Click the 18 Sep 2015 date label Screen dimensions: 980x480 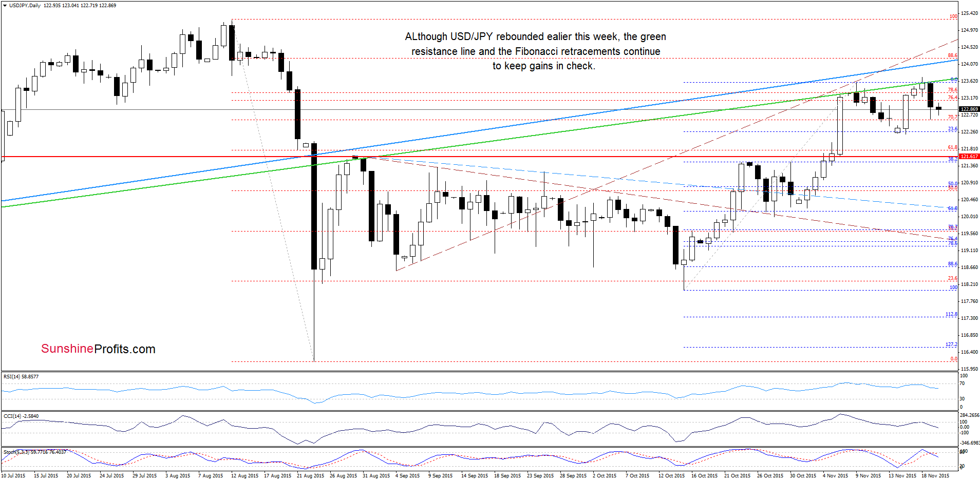tap(507, 476)
